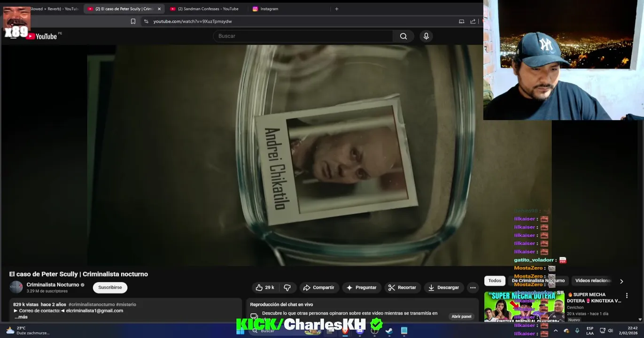Click the search magnifier button
Image resolution: width=644 pixels, height=338 pixels.
(403, 36)
